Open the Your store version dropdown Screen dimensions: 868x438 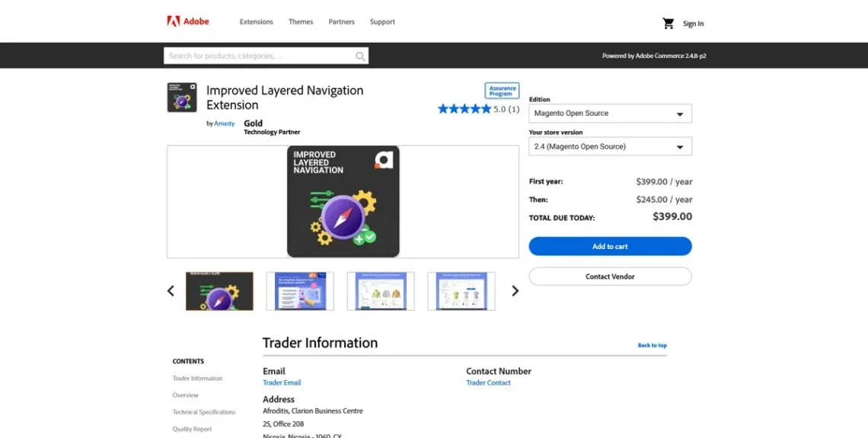(x=610, y=146)
